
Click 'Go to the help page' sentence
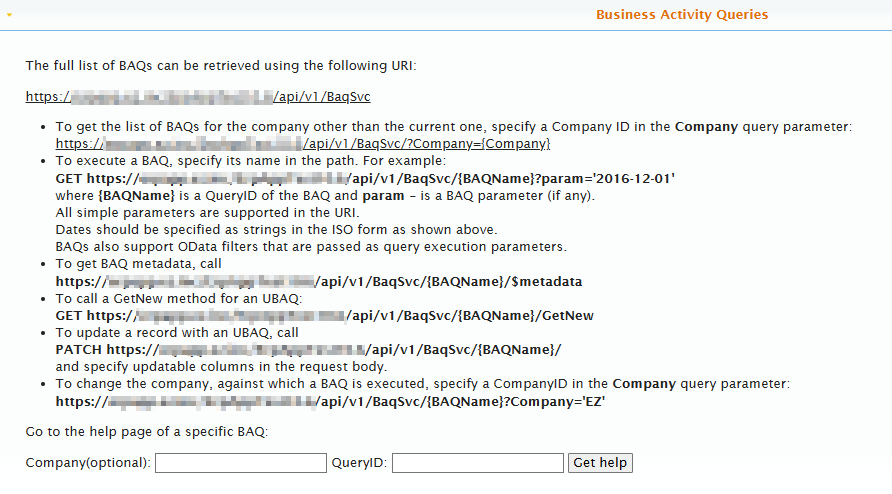(147, 432)
